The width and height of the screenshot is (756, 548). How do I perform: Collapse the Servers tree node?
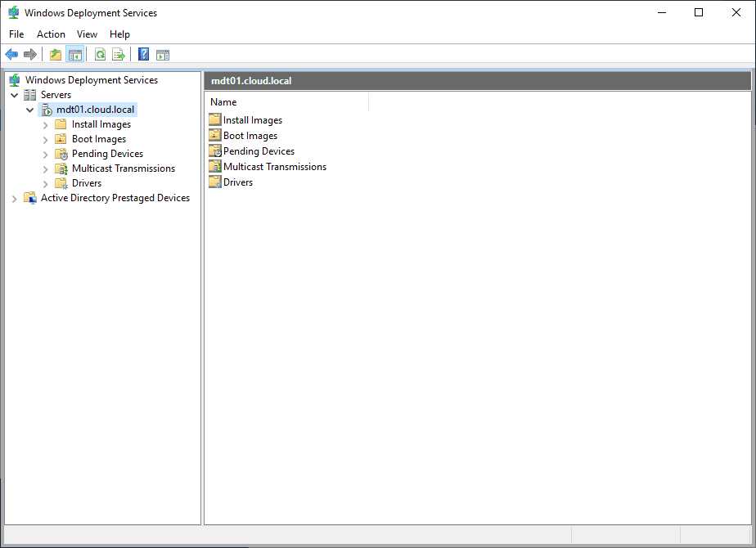[x=15, y=95]
